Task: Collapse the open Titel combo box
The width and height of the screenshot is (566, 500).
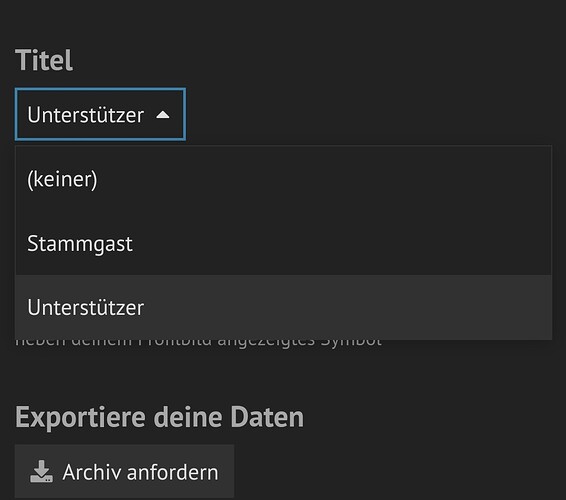Action: tap(100, 114)
